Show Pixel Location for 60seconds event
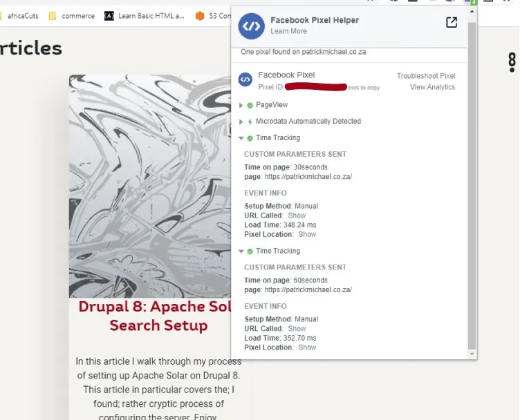The image size is (520, 420). pos(307,347)
